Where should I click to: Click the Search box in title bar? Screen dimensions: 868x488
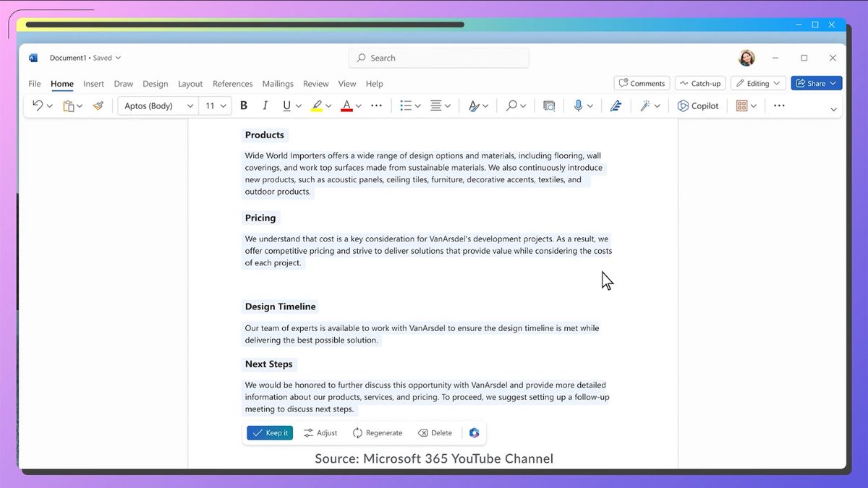[438, 58]
